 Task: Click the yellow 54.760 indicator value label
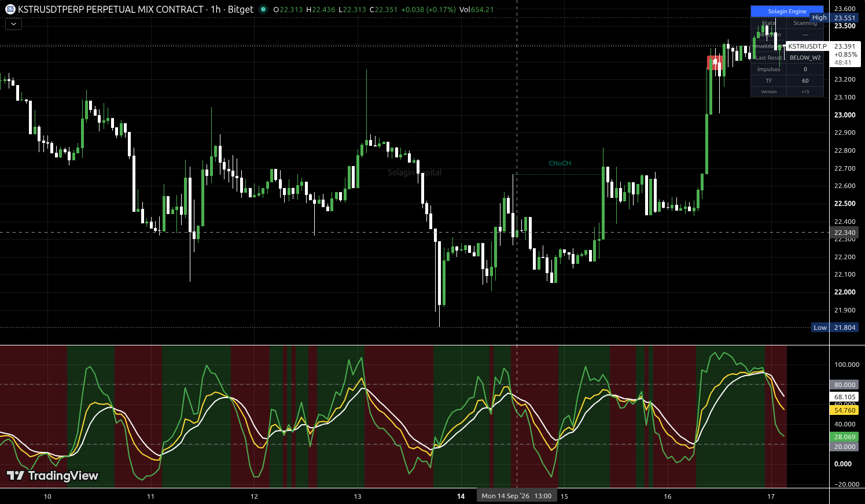845,410
